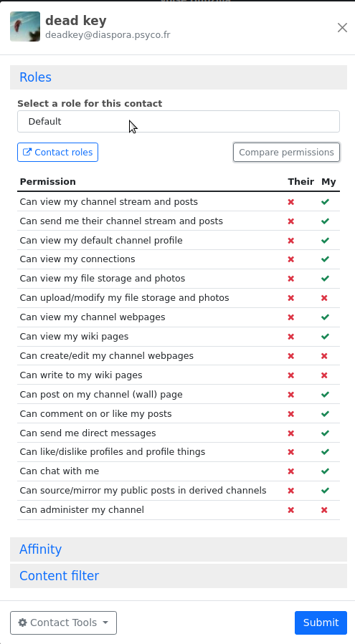355x644 pixels.
Task: Click the external-link icon on Contact roles
Action: [x=27, y=152]
